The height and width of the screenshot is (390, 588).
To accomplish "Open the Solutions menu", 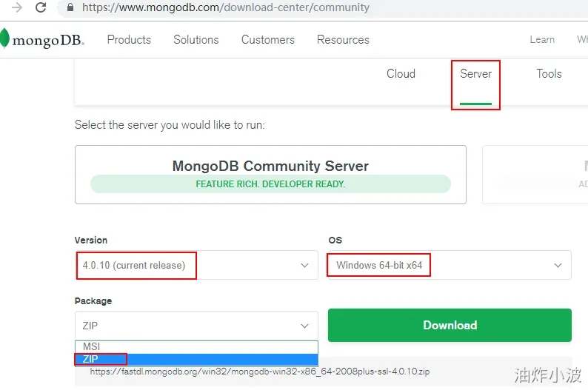I will tap(196, 40).
